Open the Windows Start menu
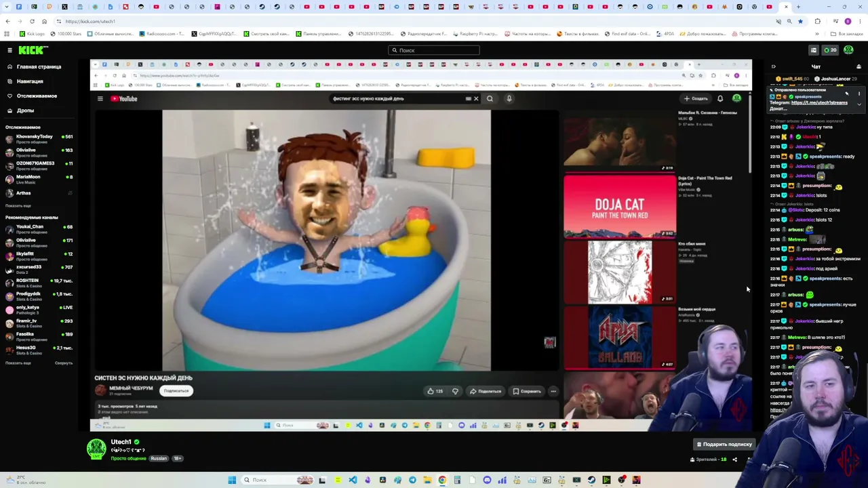868x488 pixels. click(232, 480)
